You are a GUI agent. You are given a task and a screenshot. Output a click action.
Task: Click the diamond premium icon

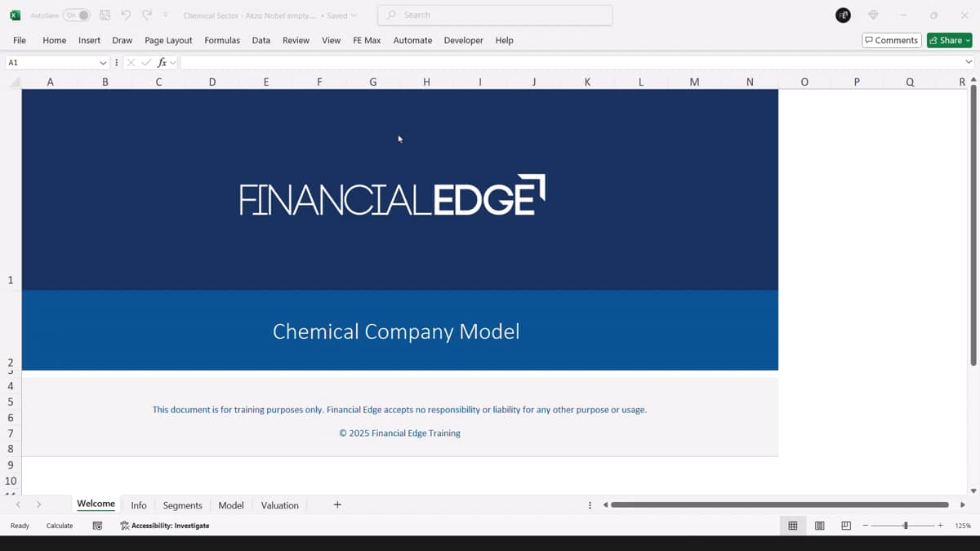pos(873,15)
